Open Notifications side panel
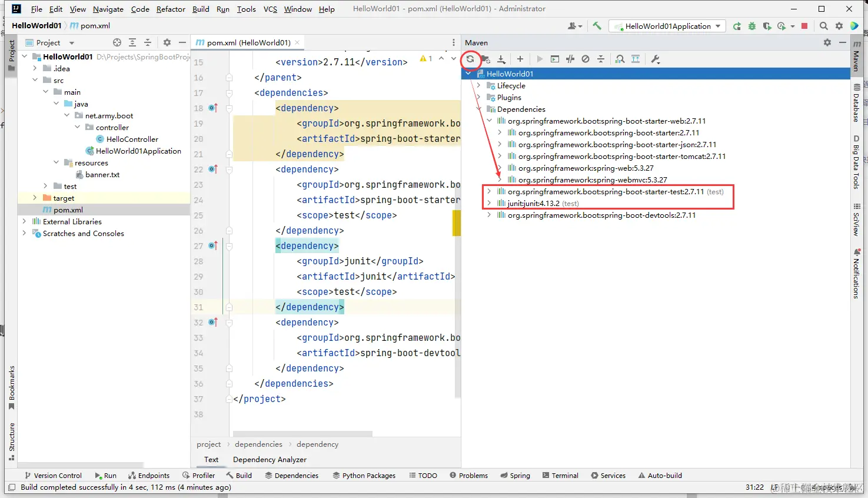Screen dimensions: 868x498 pyautogui.click(x=856, y=274)
